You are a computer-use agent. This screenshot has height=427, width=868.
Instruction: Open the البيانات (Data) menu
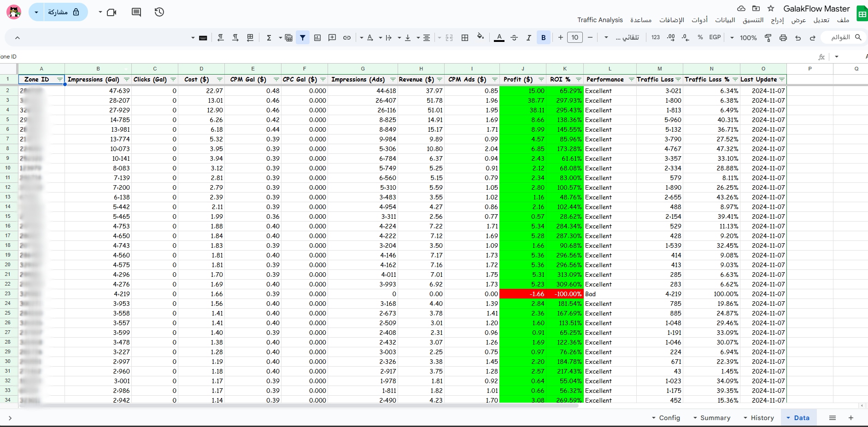pyautogui.click(x=725, y=20)
